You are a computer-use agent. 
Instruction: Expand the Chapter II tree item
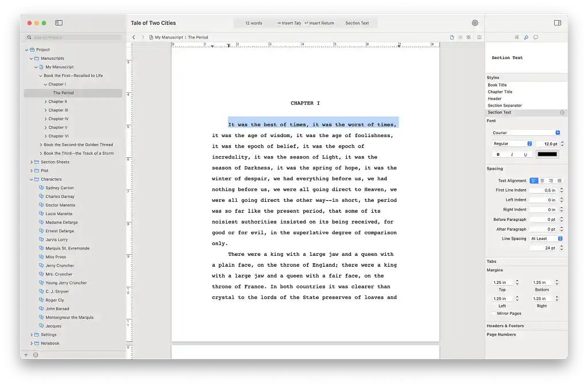click(46, 102)
